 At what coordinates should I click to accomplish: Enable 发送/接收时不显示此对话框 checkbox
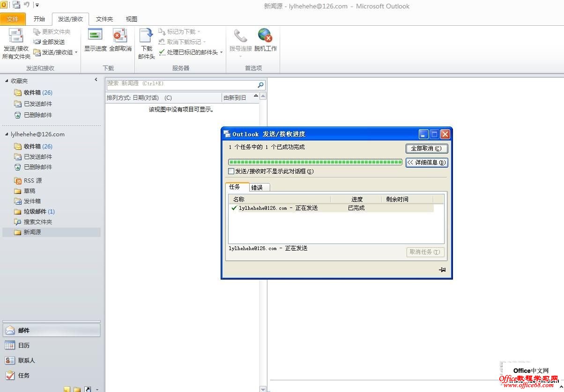pyautogui.click(x=231, y=171)
